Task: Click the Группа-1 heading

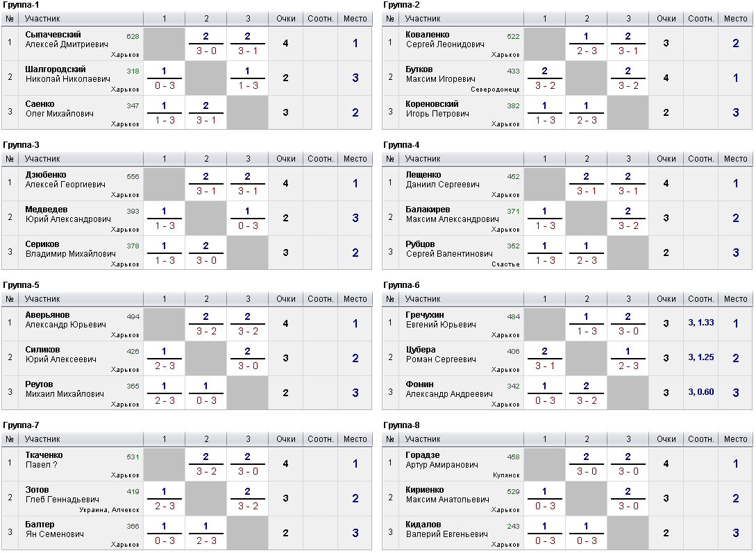Action: (22, 5)
